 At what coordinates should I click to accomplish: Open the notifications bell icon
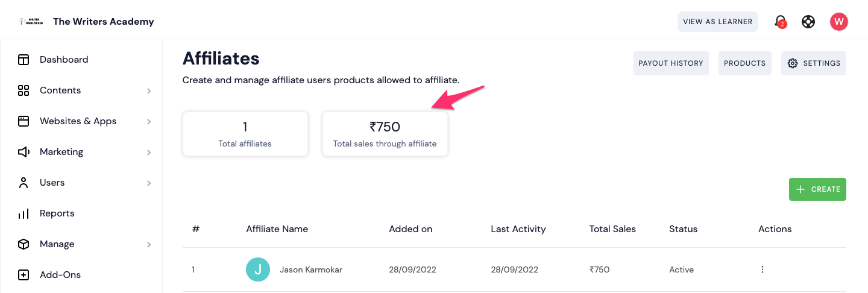(x=781, y=22)
